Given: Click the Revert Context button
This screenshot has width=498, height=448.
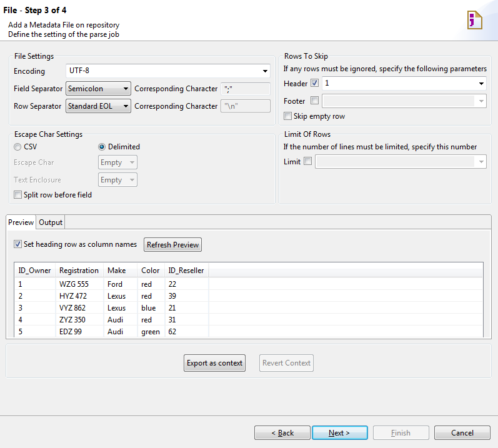Looking at the screenshot, I should tap(286, 363).
